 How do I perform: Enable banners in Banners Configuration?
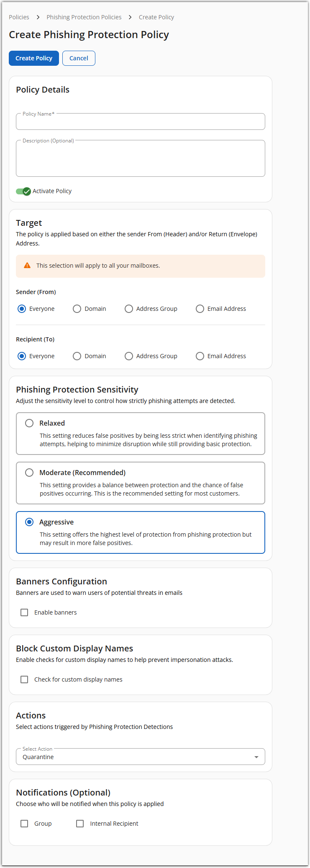24,612
